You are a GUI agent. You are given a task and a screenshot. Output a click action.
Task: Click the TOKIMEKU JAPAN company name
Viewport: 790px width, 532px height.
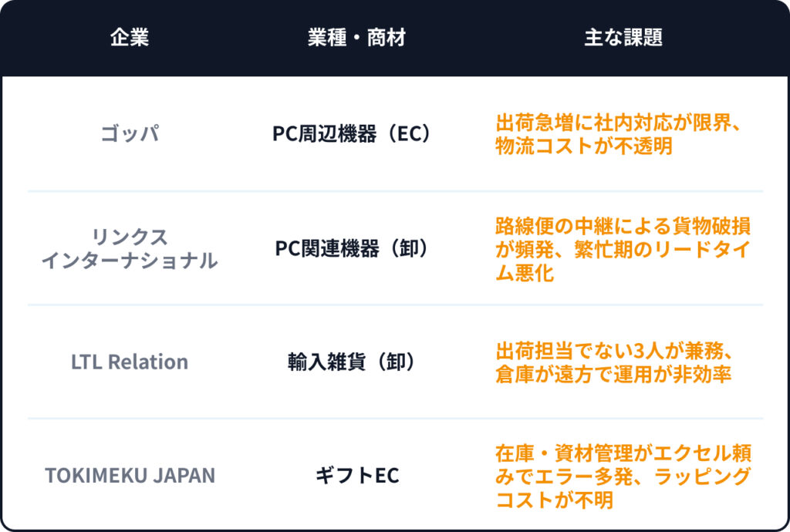point(130,475)
